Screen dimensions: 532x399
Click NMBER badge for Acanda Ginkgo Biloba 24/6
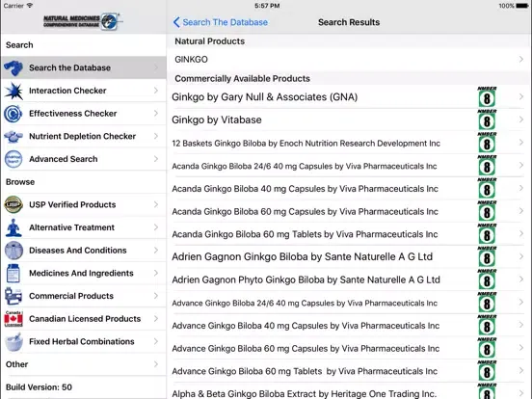[x=487, y=165]
